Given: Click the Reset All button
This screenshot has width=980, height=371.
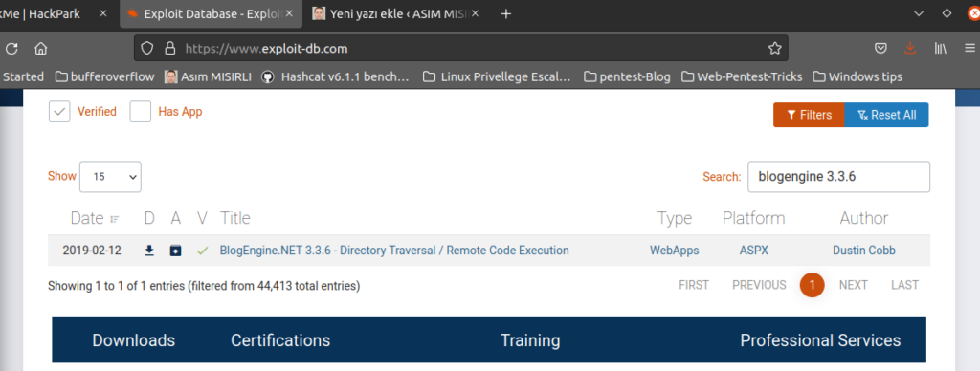Looking at the screenshot, I should click(886, 115).
